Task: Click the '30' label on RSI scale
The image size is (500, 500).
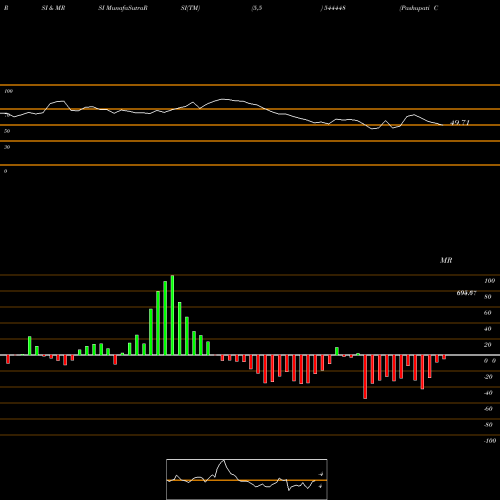Action: (7, 147)
